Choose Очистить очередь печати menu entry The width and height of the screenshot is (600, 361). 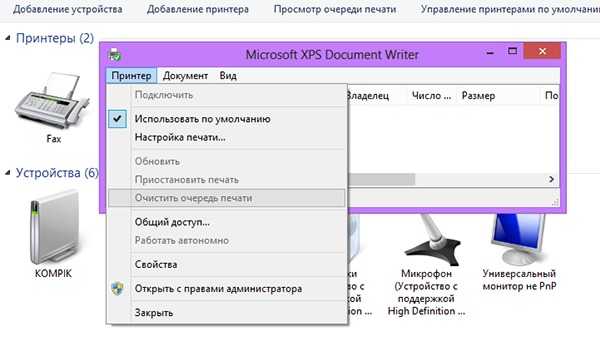pyautogui.click(x=227, y=198)
